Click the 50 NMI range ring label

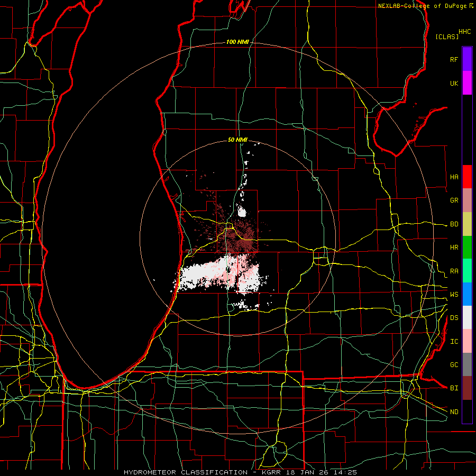tap(237, 140)
